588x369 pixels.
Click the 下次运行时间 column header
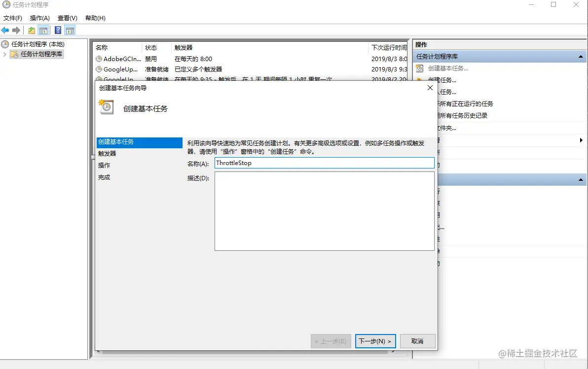pyautogui.click(x=389, y=48)
